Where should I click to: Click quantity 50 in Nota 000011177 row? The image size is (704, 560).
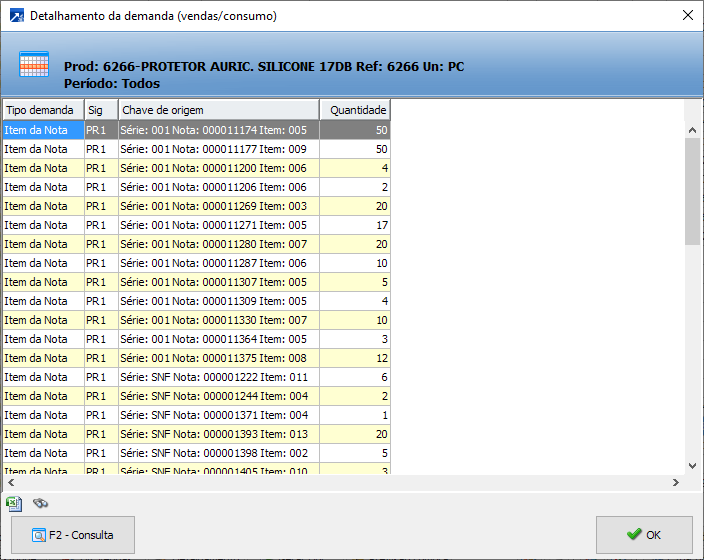tap(355, 149)
